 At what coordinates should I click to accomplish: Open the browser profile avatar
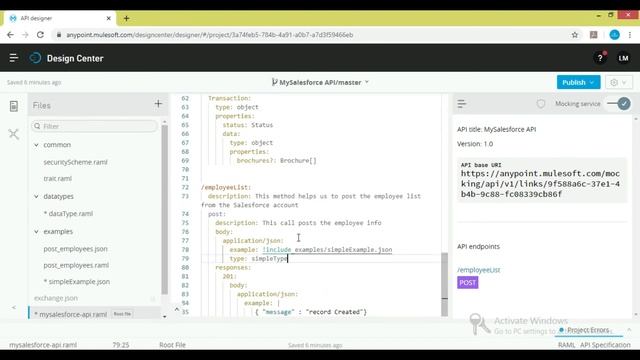click(614, 35)
